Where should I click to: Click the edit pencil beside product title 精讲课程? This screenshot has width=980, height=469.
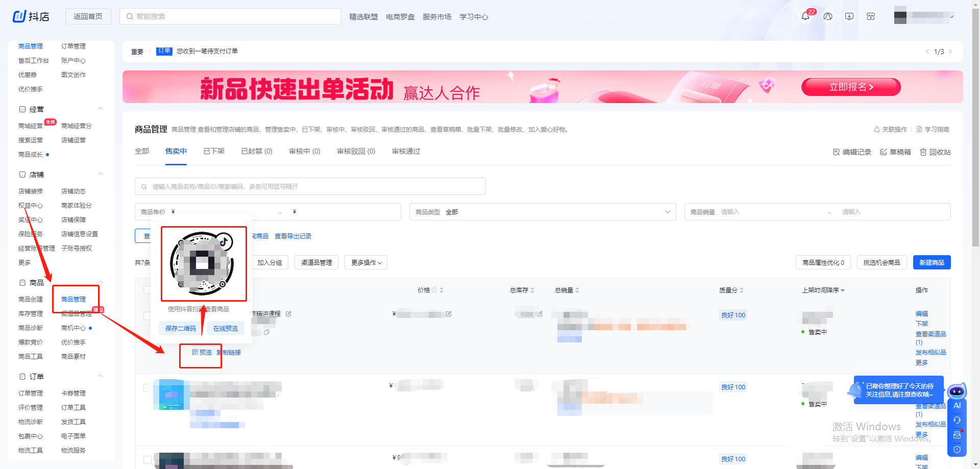pos(288,314)
